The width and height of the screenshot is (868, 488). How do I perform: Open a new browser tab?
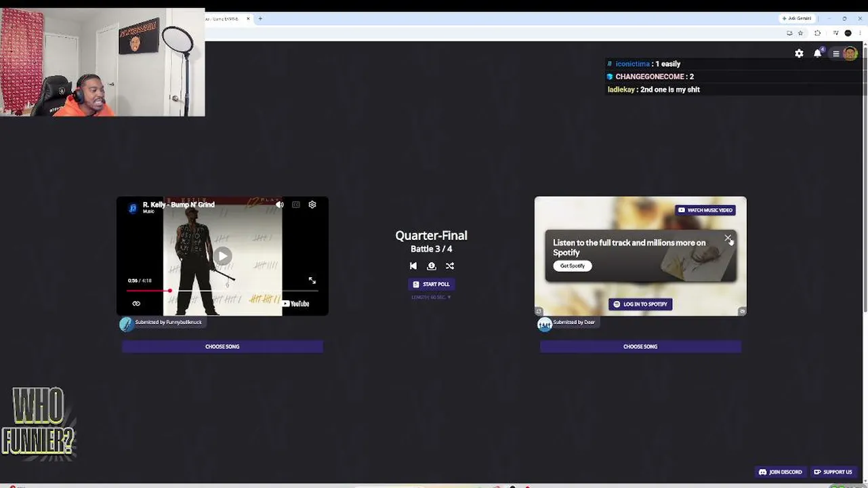260,18
